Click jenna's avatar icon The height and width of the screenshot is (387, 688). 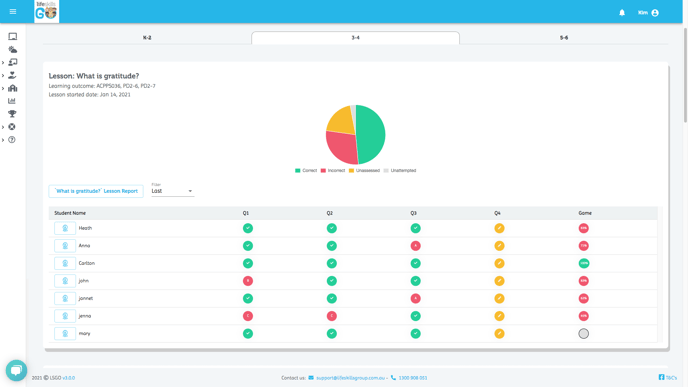point(65,316)
